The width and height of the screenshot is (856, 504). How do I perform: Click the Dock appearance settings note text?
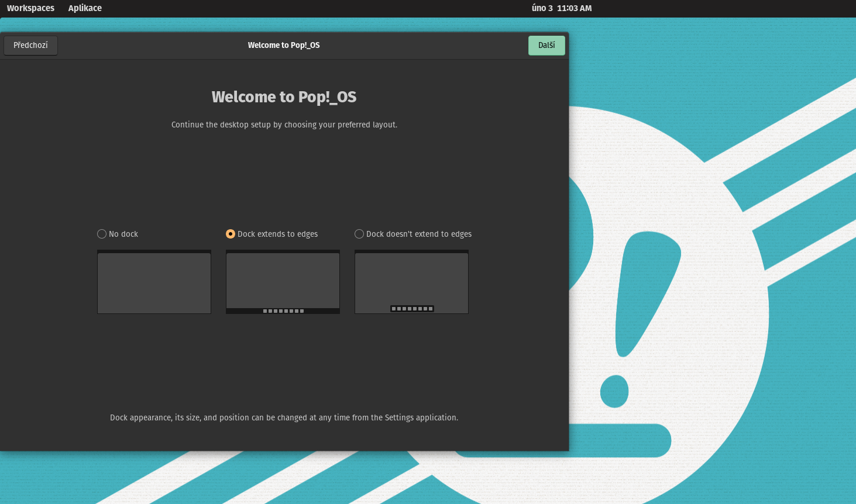pos(284,417)
